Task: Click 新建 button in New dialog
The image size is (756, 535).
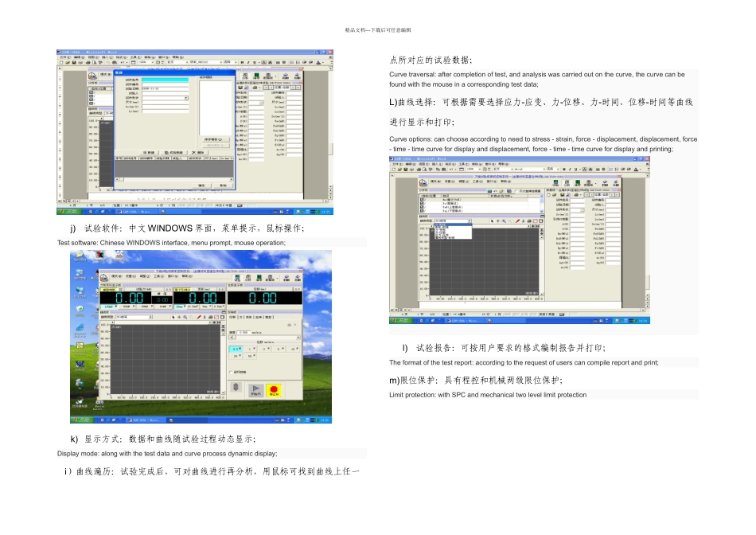Action: 149,152
